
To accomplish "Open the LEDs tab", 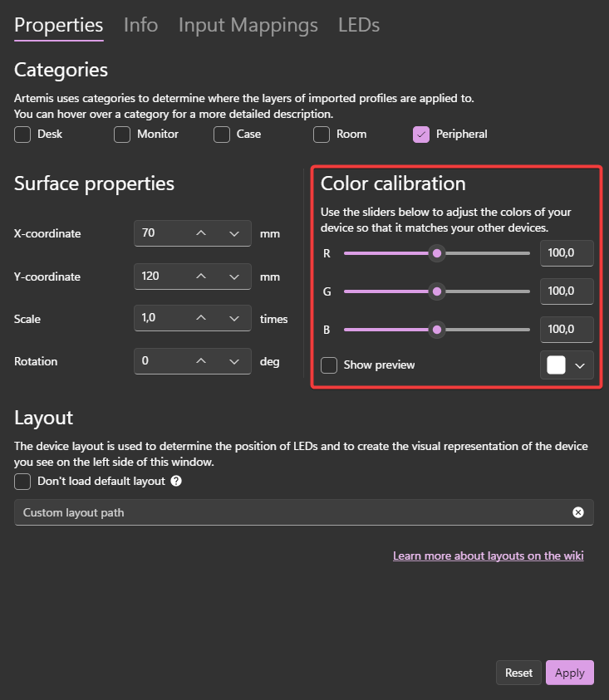I will coord(359,25).
